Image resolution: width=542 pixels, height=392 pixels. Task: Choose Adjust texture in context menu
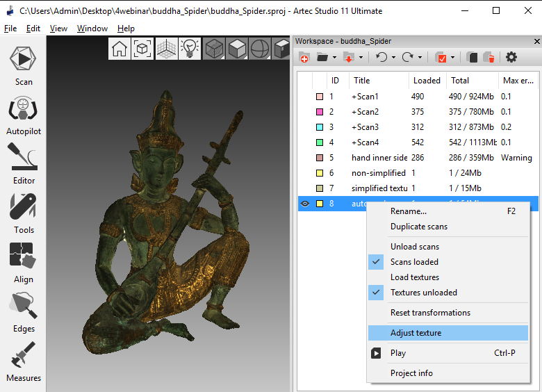pyautogui.click(x=448, y=333)
